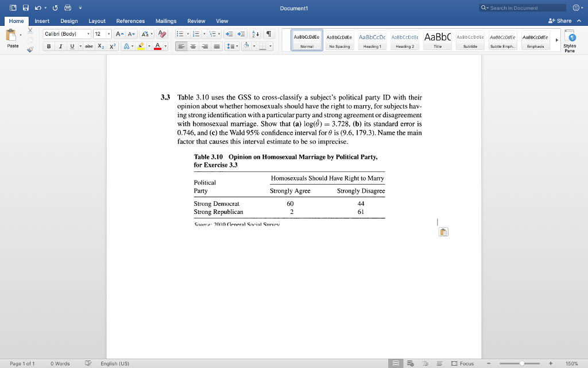This screenshot has height=368, width=588.
Task: Select the Format Painter tool
Action: 30,49
